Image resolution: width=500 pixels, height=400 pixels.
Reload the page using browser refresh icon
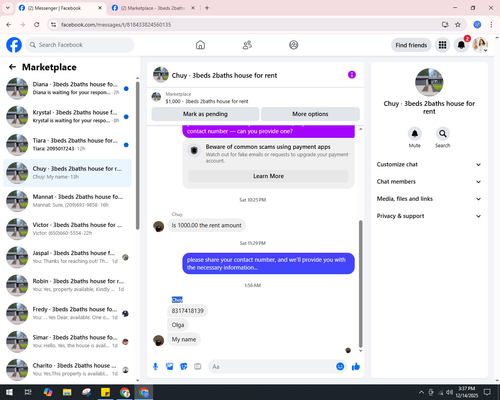click(37, 24)
